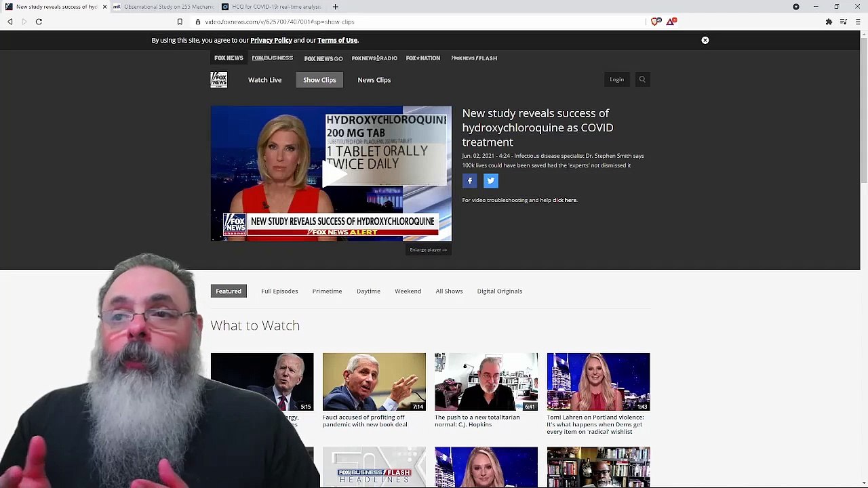This screenshot has width=868, height=488.
Task: Share the video on Twitter
Action: [x=491, y=180]
